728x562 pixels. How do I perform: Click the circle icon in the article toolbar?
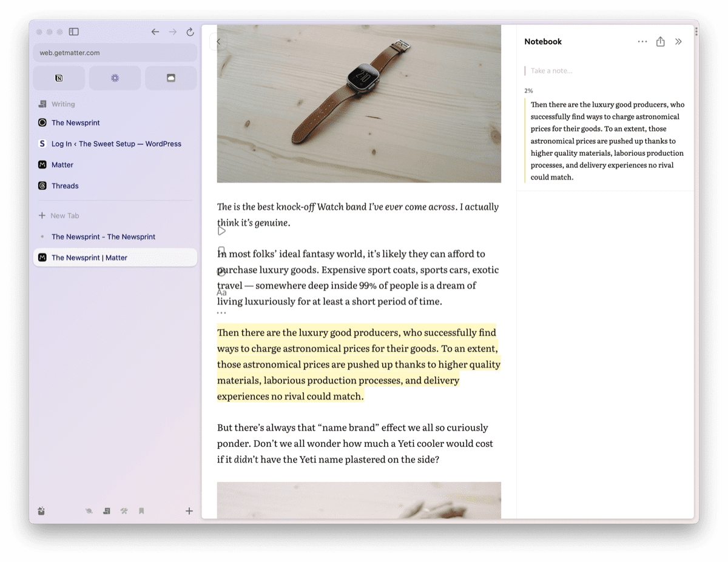(x=221, y=272)
